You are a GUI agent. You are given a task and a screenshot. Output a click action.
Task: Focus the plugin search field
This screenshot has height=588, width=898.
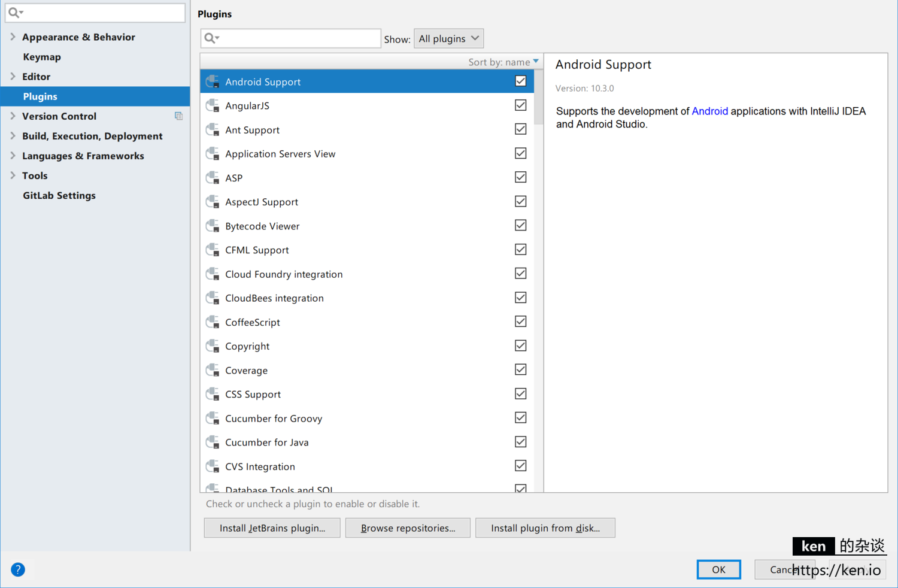pyautogui.click(x=291, y=38)
